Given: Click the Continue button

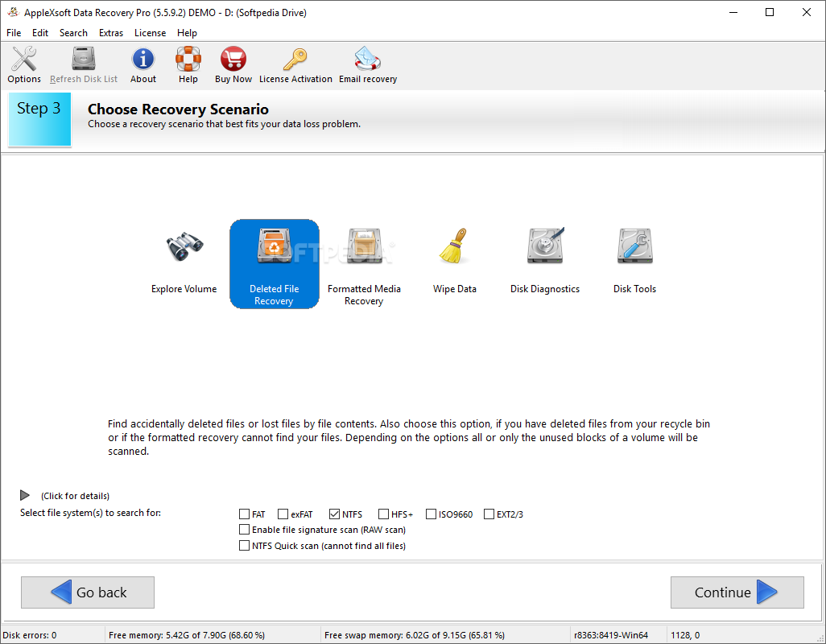Looking at the screenshot, I should coord(737,592).
